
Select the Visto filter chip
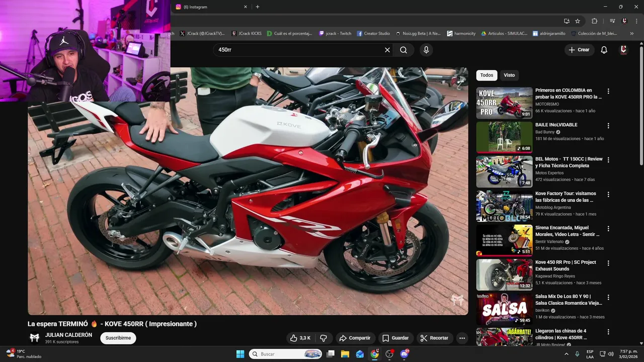(509, 75)
